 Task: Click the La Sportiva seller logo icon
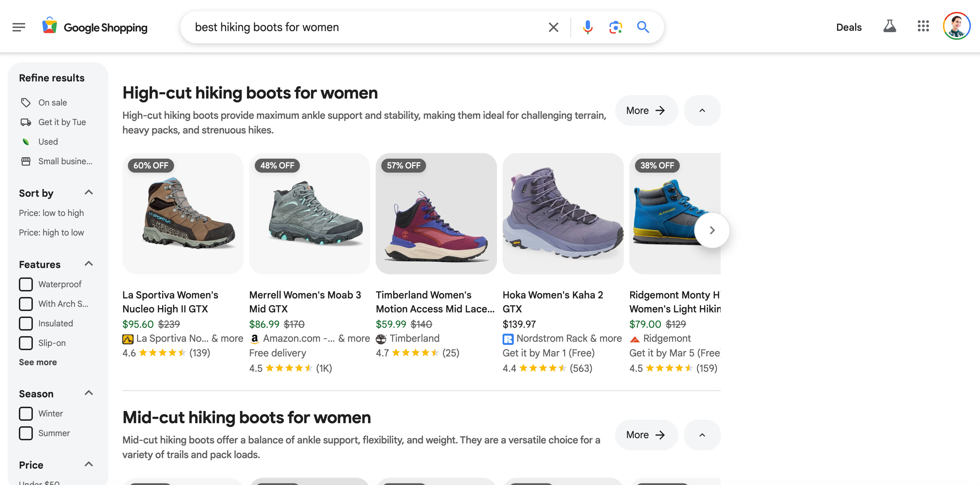(x=128, y=339)
